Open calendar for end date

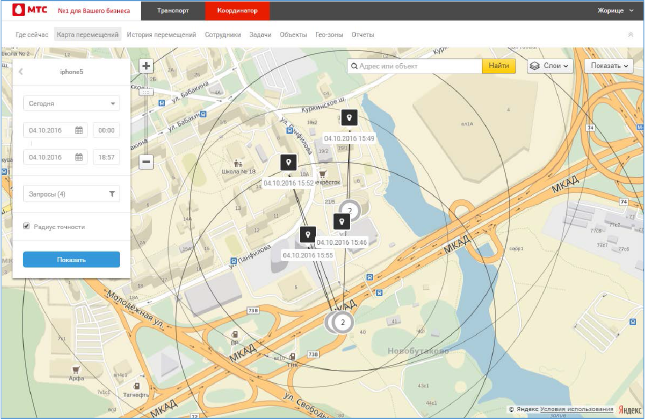[x=79, y=157]
